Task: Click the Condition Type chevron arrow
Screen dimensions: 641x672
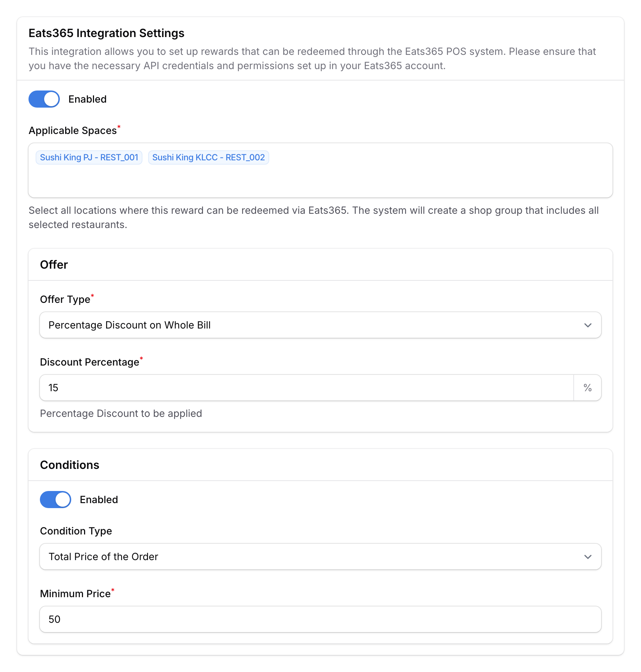Action: pyautogui.click(x=588, y=557)
